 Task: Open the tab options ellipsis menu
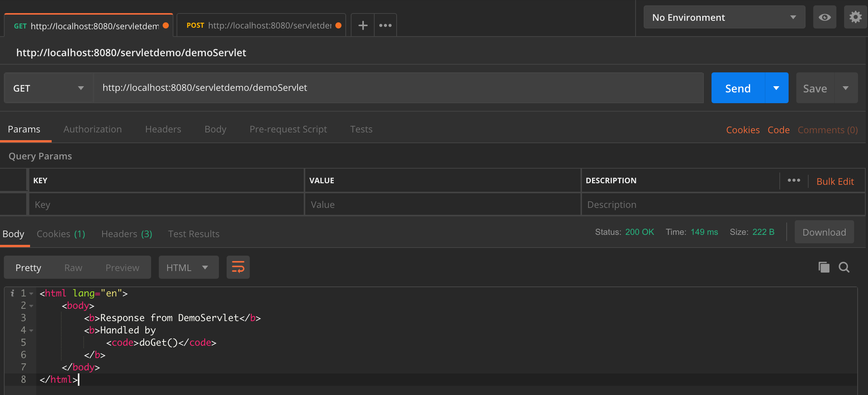385,25
